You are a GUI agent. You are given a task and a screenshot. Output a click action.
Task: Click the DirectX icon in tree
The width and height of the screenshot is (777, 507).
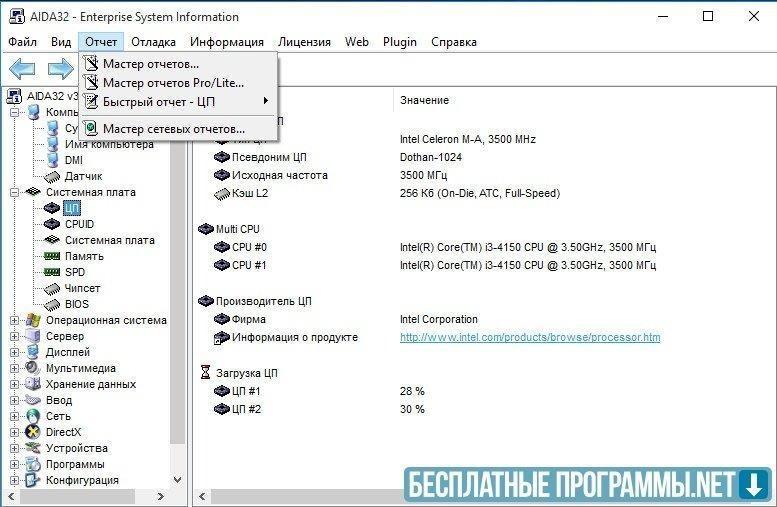[x=33, y=432]
